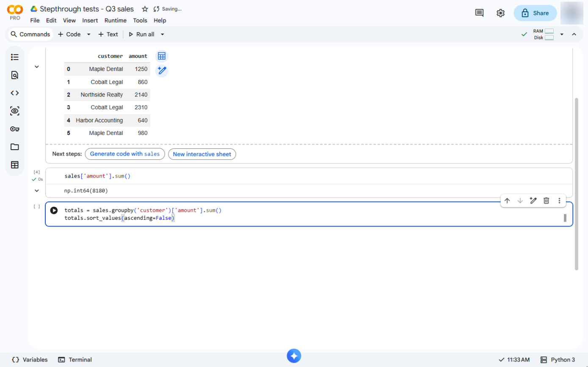The image size is (588, 367).
Task: Add a new Text cell
Action: click(x=108, y=34)
